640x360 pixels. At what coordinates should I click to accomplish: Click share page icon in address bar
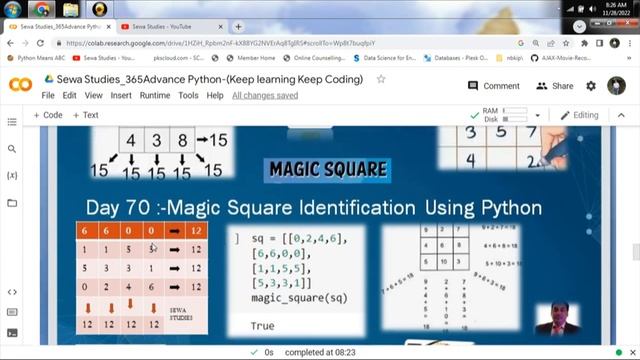pyautogui.click(x=551, y=43)
